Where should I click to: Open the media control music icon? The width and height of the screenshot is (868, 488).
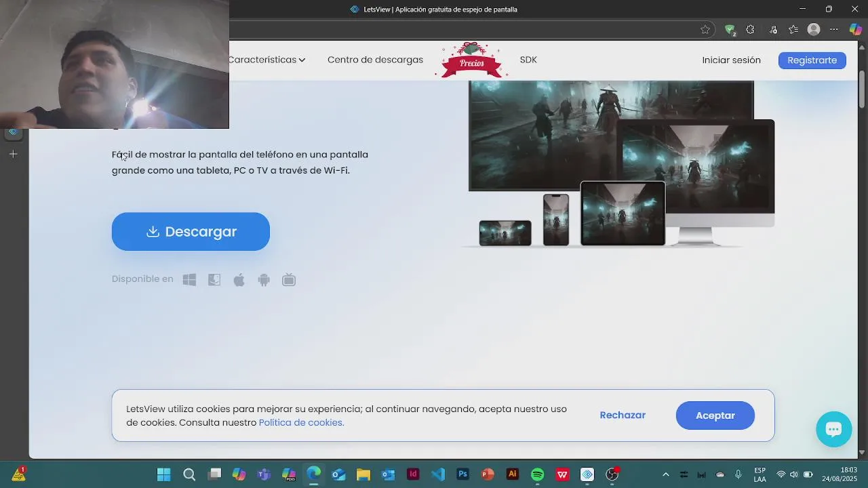point(773,30)
